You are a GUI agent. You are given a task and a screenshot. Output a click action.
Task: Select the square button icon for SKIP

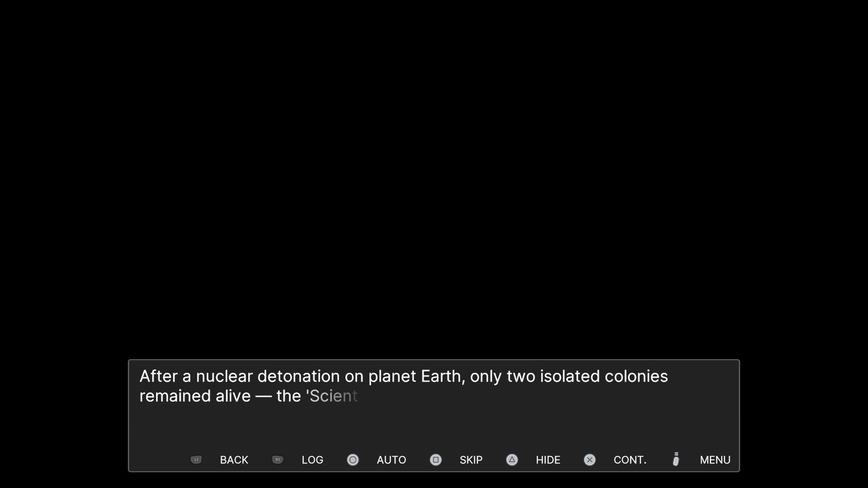436,460
